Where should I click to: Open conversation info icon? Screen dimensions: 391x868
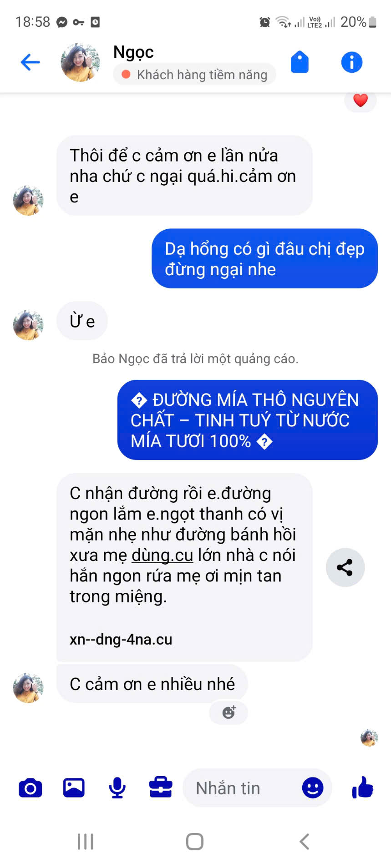tap(352, 62)
